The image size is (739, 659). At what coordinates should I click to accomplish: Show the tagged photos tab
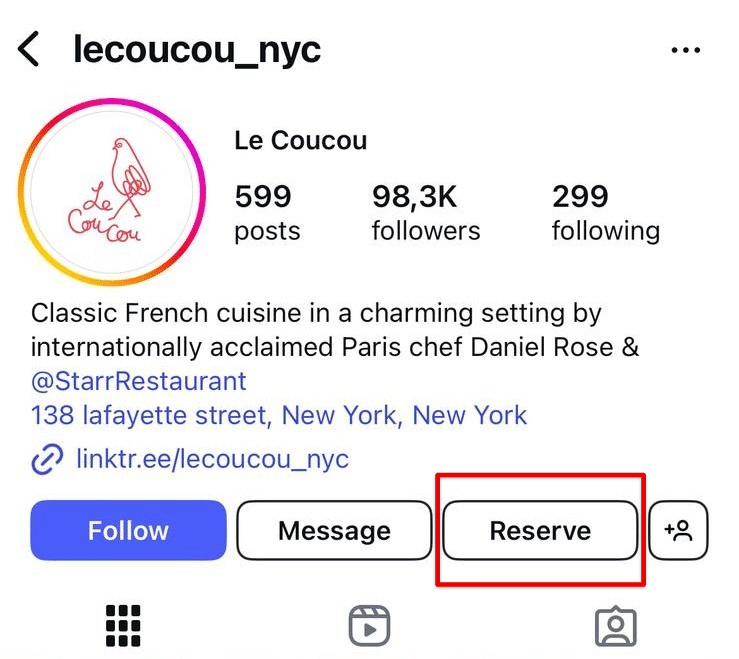pyautogui.click(x=616, y=626)
